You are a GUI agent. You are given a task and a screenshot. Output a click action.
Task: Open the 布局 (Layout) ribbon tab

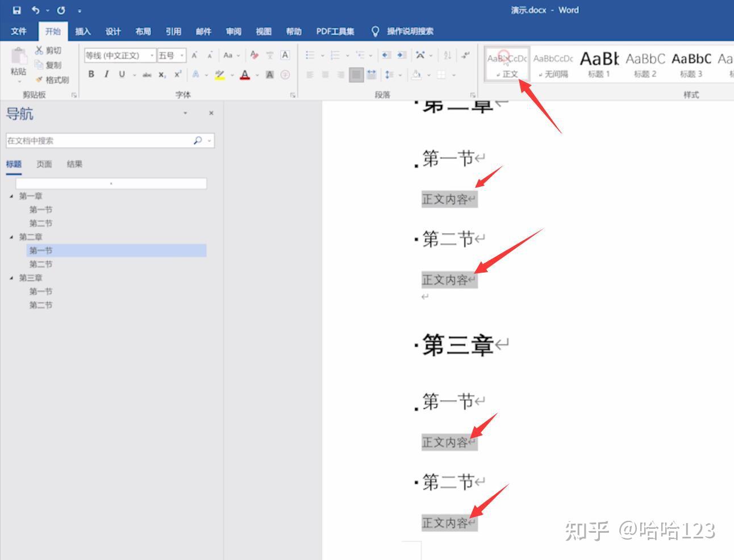143,31
